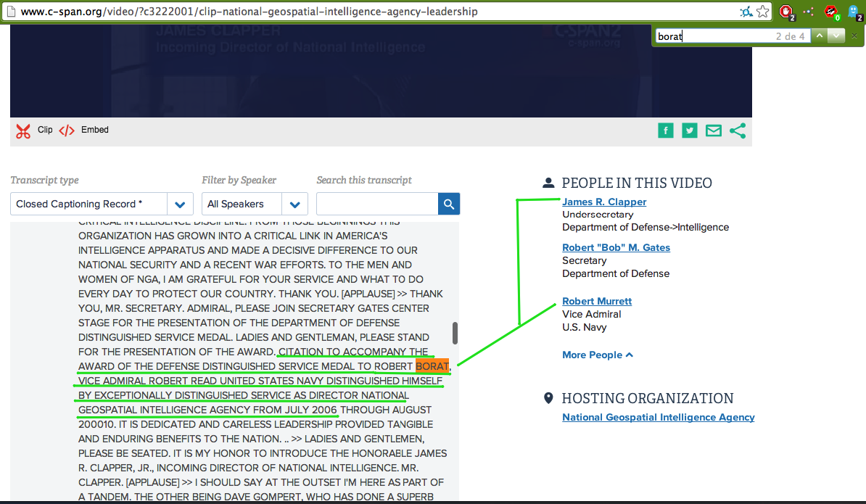This screenshot has height=504, width=866.
Task: Click the transcript scrollbar thumb
Action: [455, 334]
